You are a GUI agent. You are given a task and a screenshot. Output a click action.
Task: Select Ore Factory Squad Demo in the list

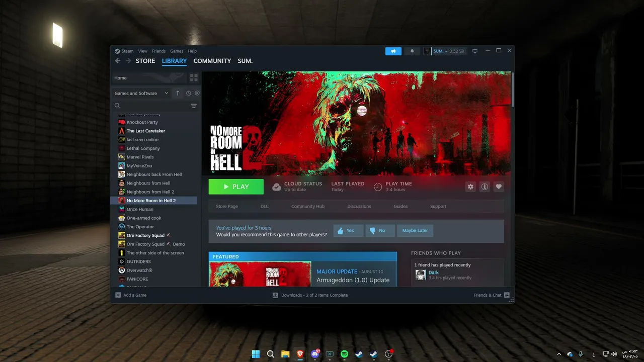(x=156, y=244)
